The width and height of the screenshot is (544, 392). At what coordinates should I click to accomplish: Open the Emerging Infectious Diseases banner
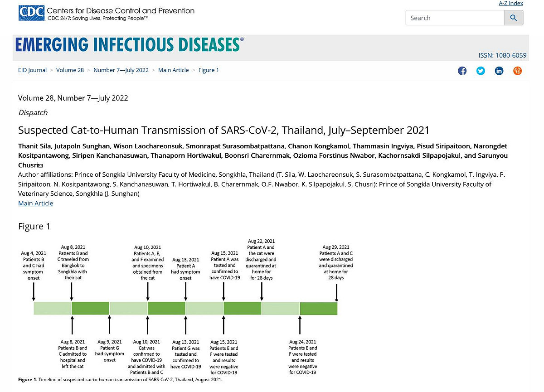coord(129,45)
